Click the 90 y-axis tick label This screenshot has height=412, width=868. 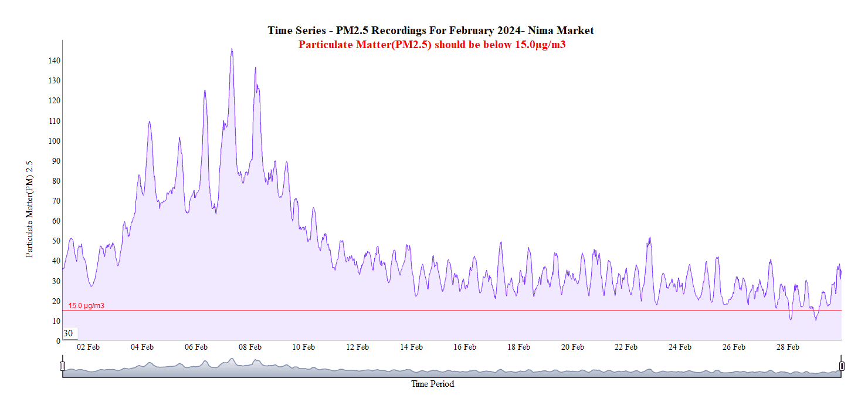click(56, 161)
